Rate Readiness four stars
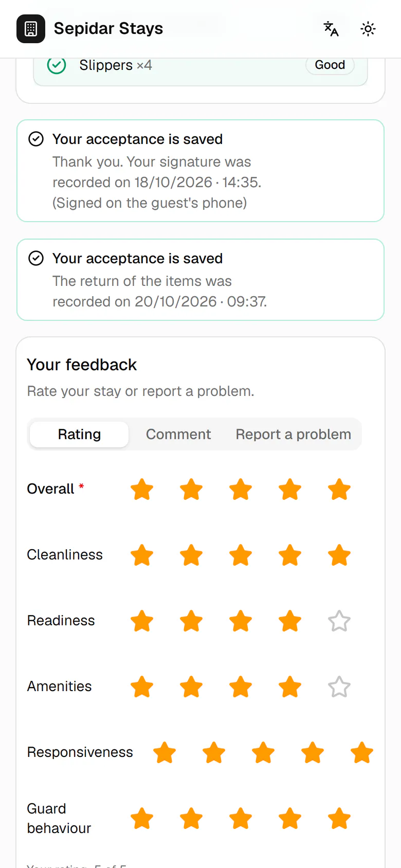Image resolution: width=401 pixels, height=868 pixels. tap(290, 621)
